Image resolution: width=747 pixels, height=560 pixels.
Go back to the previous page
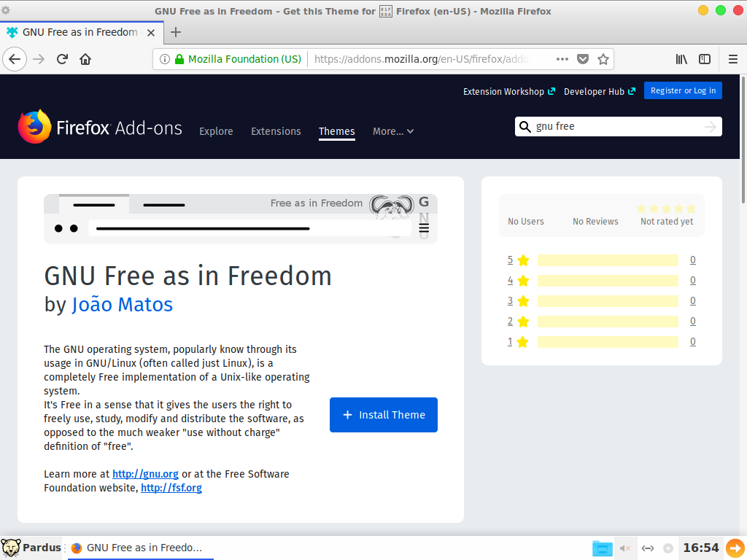[x=15, y=59]
